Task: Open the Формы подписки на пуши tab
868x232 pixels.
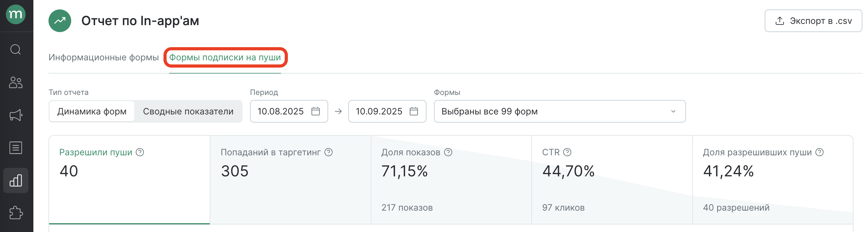Action: [x=225, y=58]
